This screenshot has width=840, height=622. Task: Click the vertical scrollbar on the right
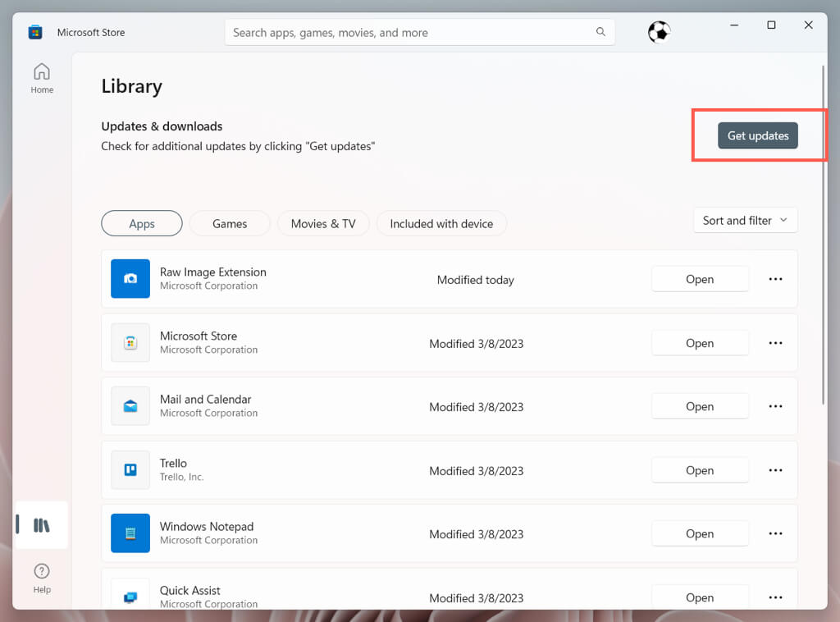coord(823,238)
